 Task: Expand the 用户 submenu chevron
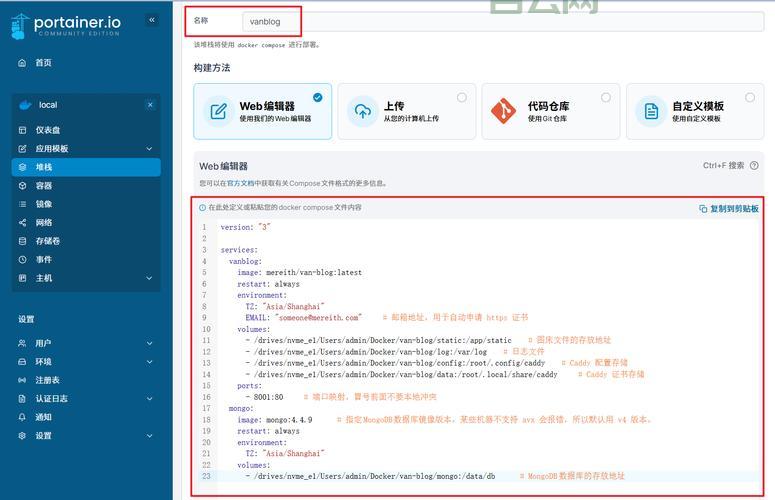[x=149, y=343]
